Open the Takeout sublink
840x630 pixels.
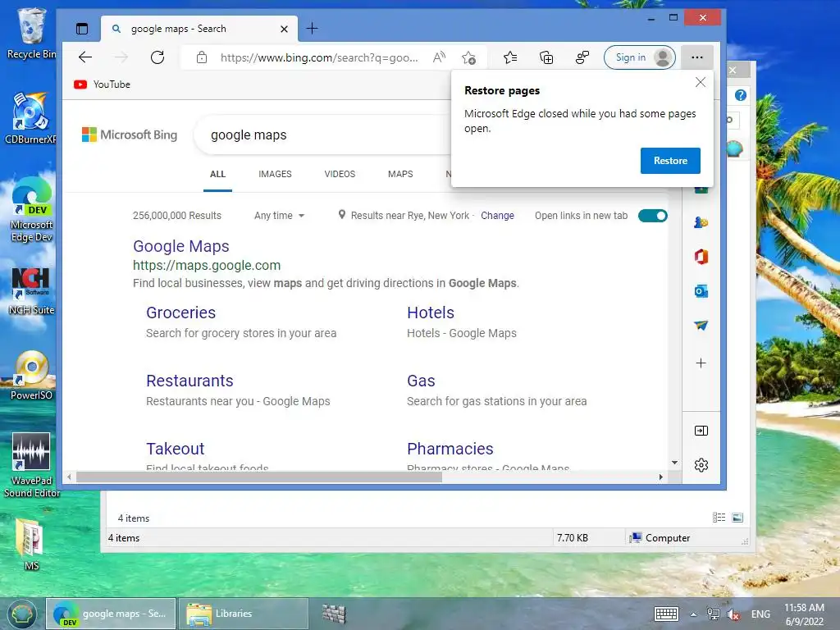click(176, 449)
